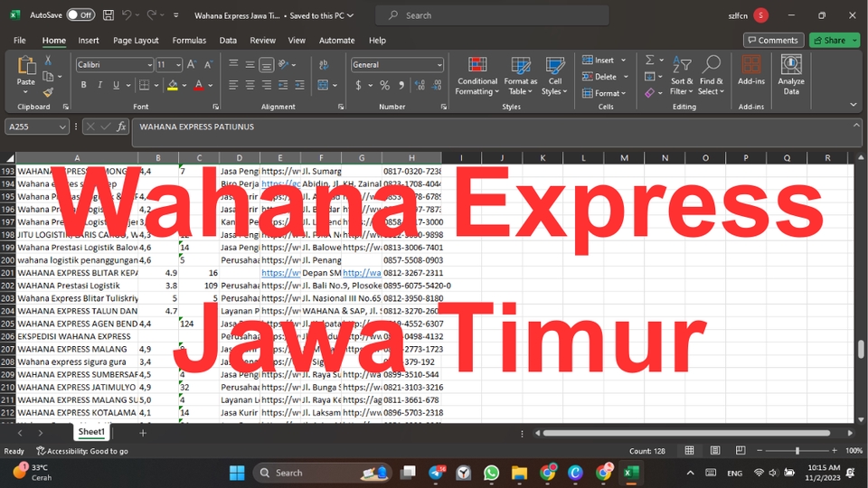
Task: Open the Delete cells dropdown
Action: (x=605, y=76)
